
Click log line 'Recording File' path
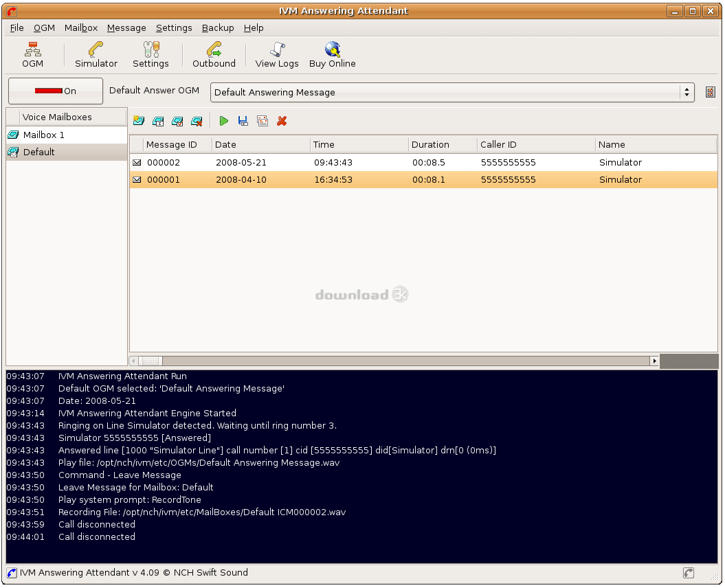click(202, 512)
